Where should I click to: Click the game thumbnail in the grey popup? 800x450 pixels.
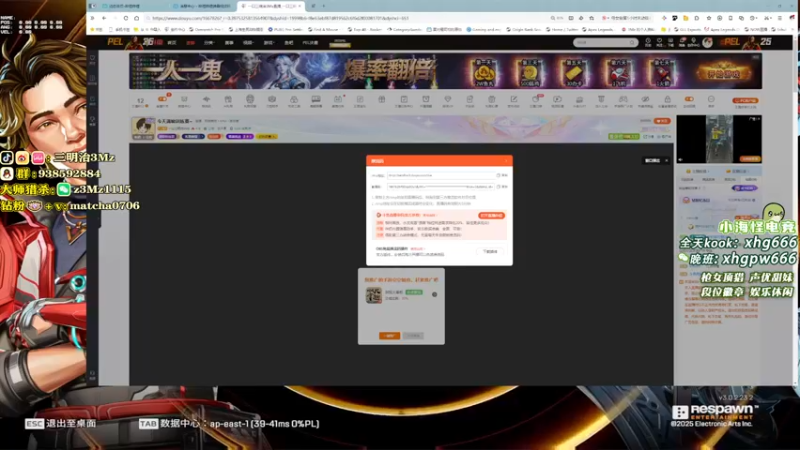[373, 295]
